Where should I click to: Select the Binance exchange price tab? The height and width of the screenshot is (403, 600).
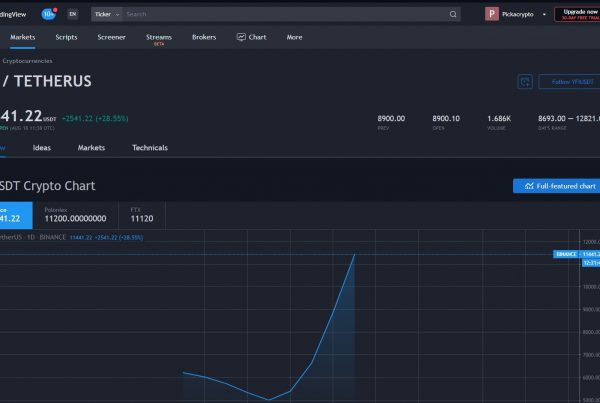[16, 215]
